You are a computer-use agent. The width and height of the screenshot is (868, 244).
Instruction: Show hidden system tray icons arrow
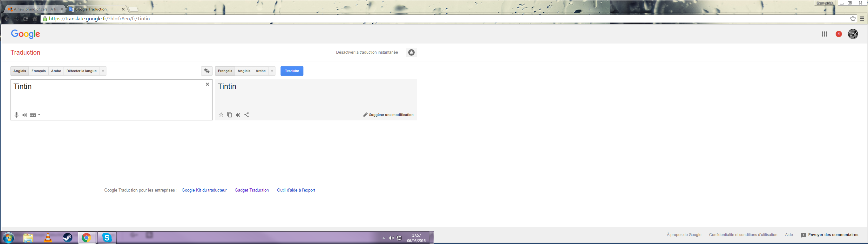[383, 238]
